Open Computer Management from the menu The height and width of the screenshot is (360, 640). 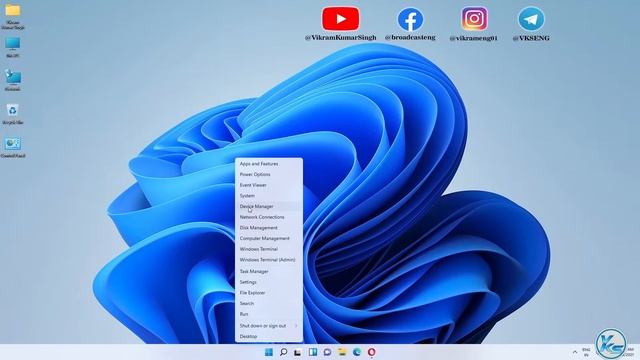[x=269, y=238]
